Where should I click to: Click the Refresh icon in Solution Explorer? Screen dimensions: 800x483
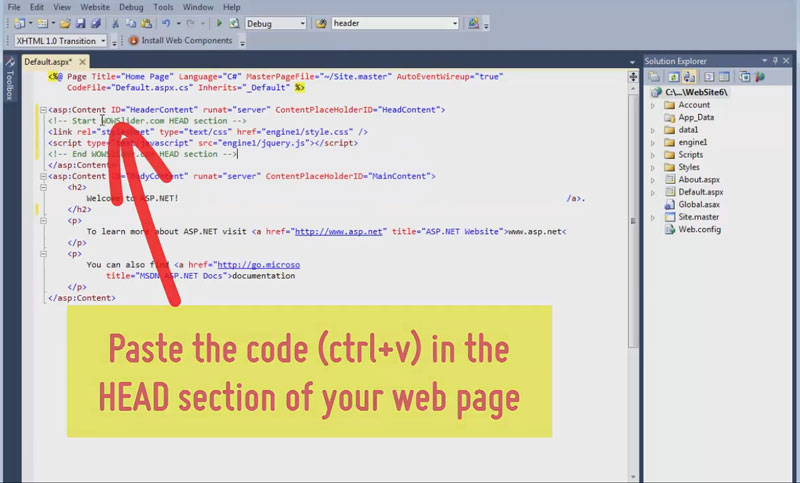click(673, 77)
